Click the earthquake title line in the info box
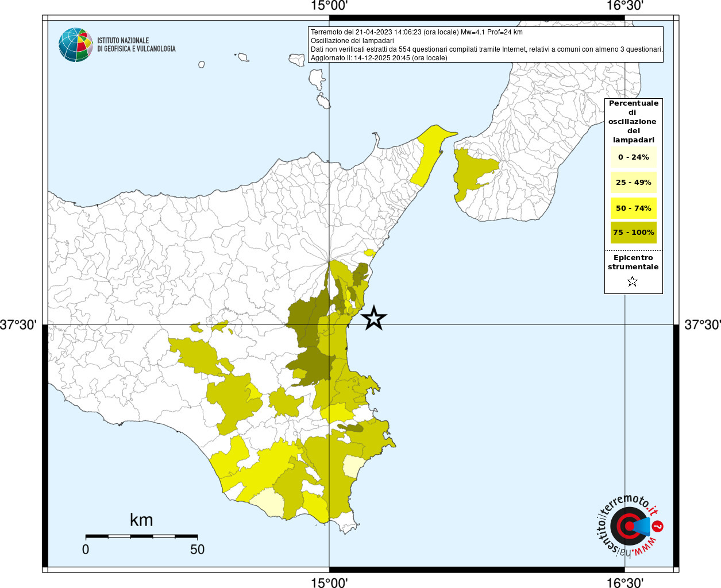The height and width of the screenshot is (588, 721). click(x=417, y=32)
